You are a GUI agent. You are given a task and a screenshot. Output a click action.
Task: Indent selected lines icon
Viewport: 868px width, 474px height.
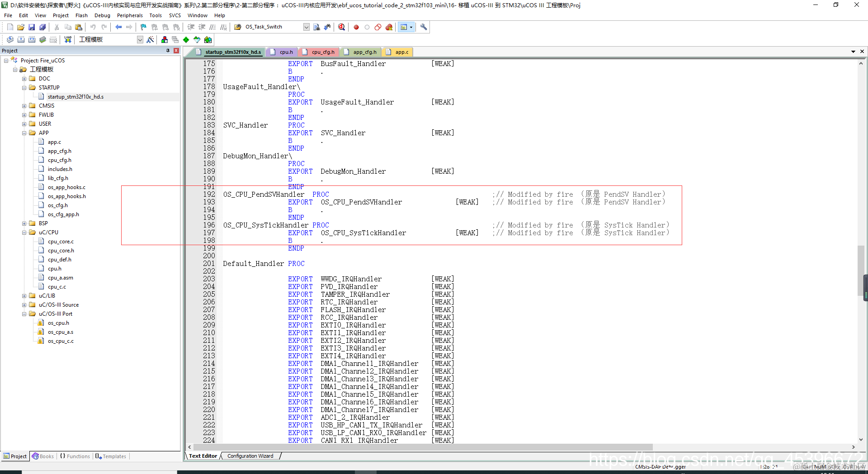pyautogui.click(x=191, y=27)
